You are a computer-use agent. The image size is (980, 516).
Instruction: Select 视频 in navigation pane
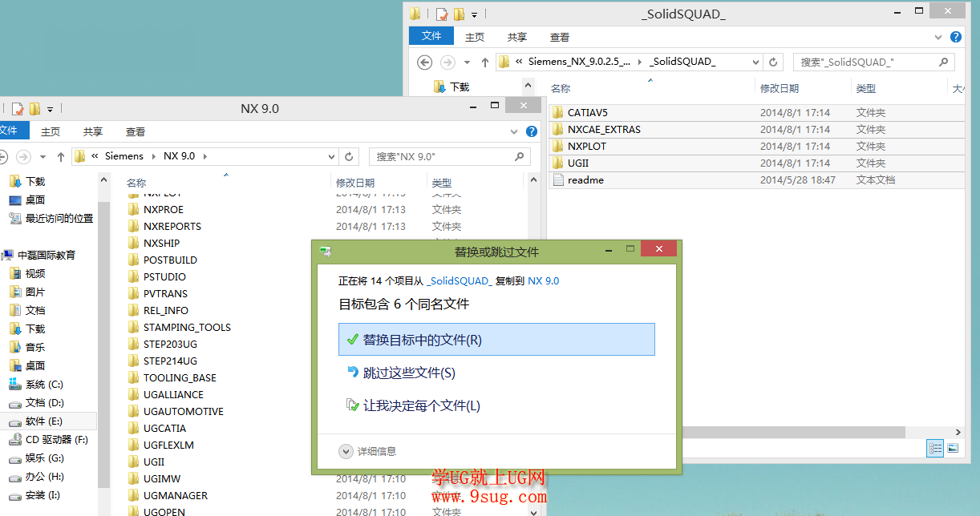point(35,274)
